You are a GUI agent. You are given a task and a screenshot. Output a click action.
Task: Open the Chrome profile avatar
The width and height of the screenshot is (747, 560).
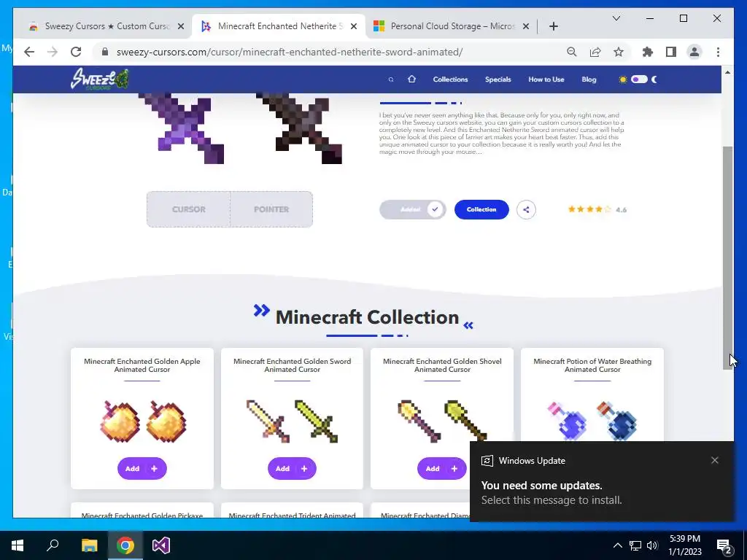(x=694, y=52)
